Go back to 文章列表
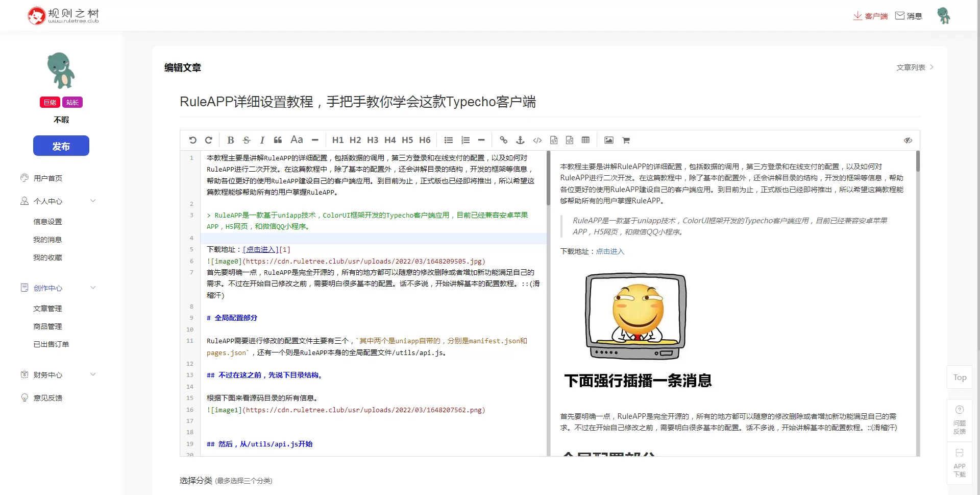The height and width of the screenshot is (495, 980). pos(915,67)
